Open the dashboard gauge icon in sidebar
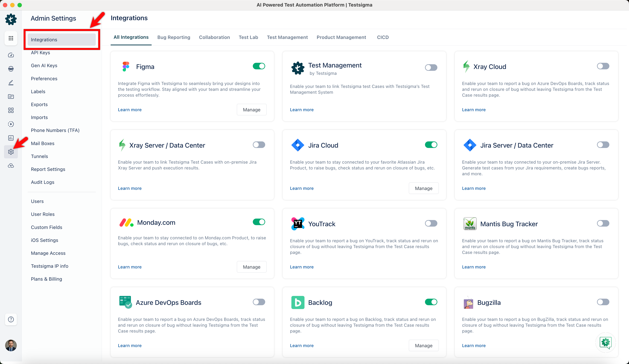The height and width of the screenshot is (364, 629). (11, 55)
